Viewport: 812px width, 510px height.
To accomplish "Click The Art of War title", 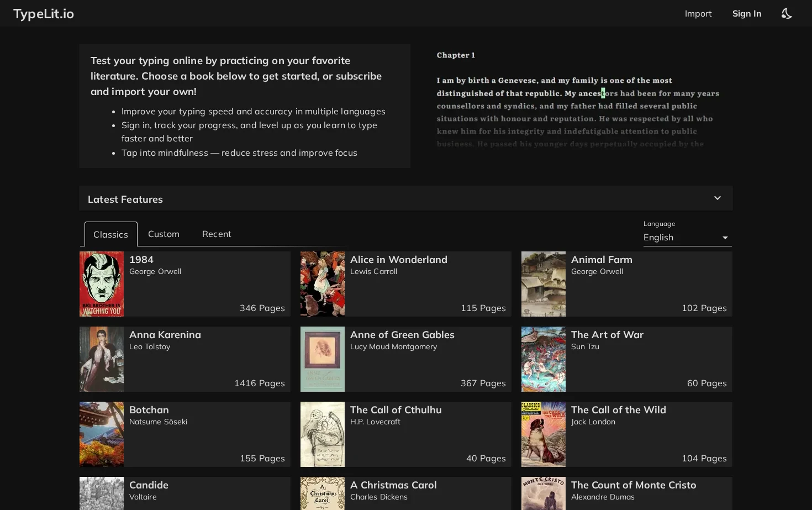I will (x=607, y=335).
